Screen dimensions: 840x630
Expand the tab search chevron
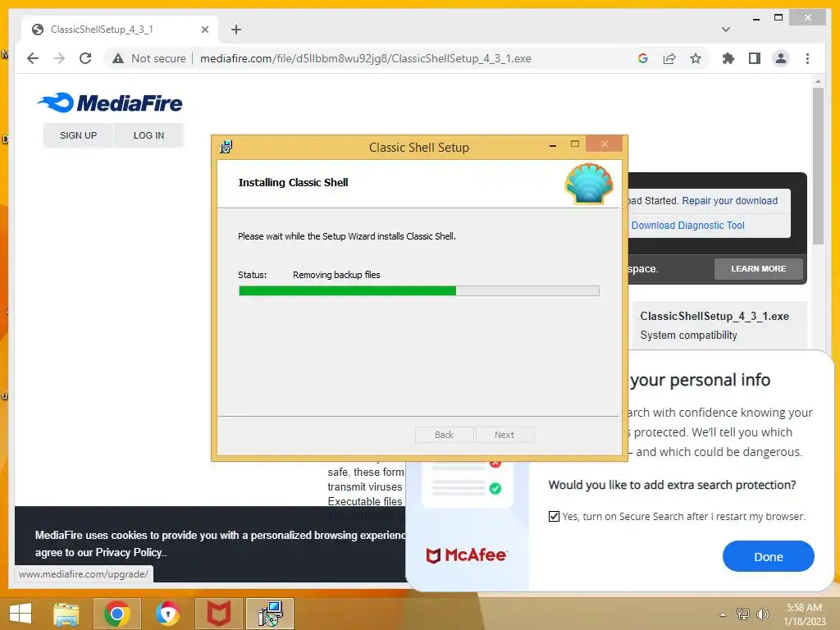pyautogui.click(x=726, y=30)
